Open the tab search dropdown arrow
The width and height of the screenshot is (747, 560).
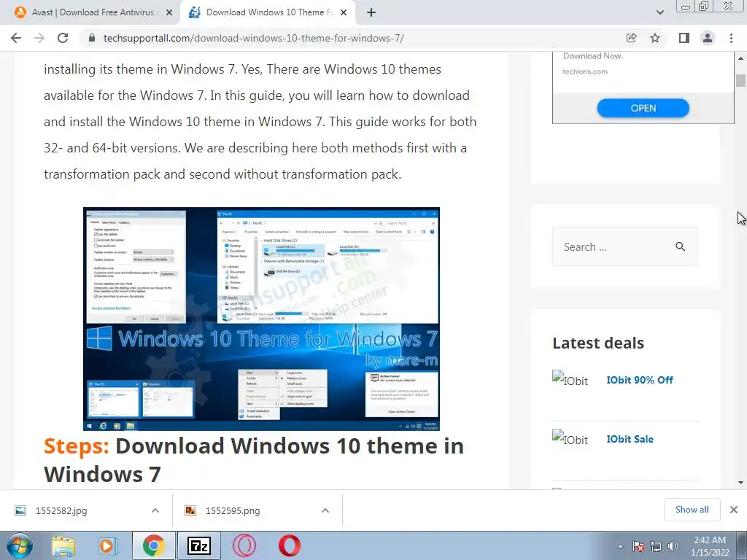click(x=659, y=12)
